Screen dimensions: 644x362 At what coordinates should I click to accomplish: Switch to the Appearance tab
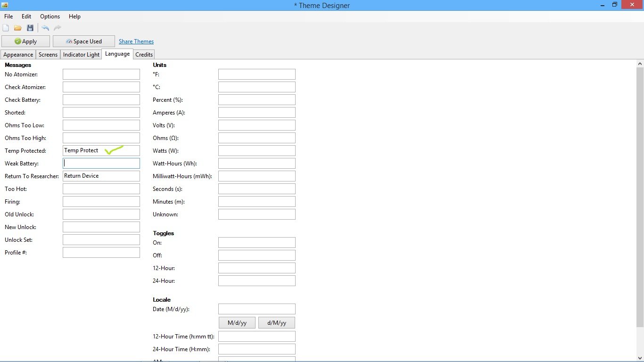click(18, 55)
